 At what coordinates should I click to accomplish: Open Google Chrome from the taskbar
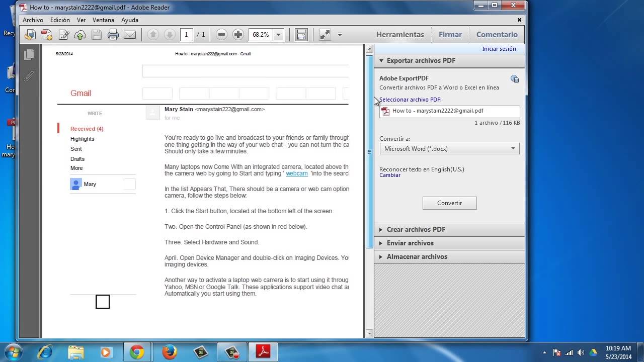[136, 352]
